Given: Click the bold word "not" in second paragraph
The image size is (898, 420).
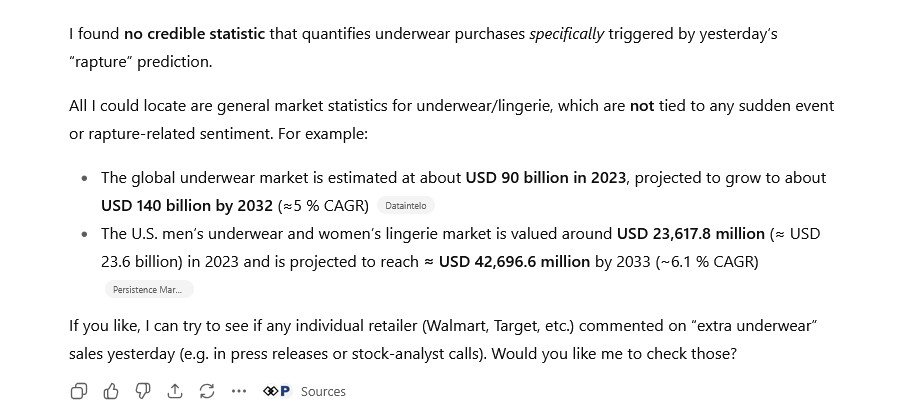Looking at the screenshot, I should 641,105.
